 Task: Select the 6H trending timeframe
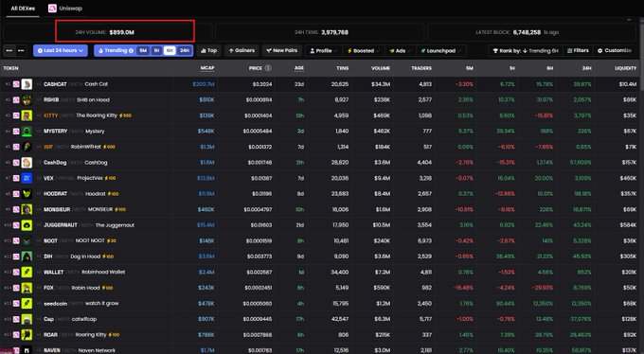click(170, 50)
